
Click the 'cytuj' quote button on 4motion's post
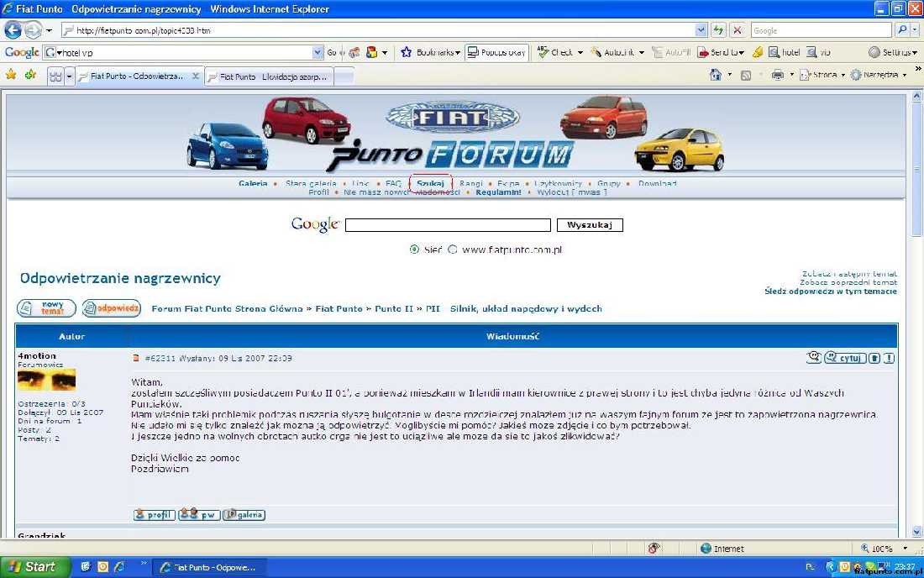[x=845, y=358]
